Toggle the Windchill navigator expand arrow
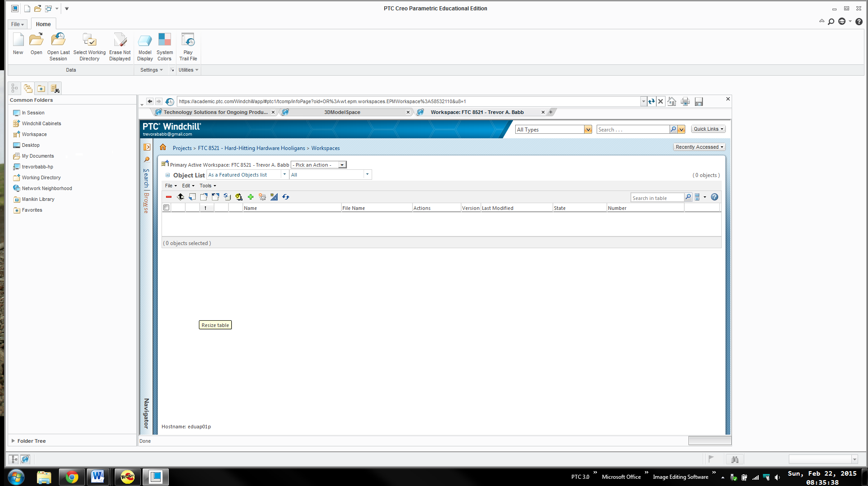The image size is (868, 486). pos(147,147)
